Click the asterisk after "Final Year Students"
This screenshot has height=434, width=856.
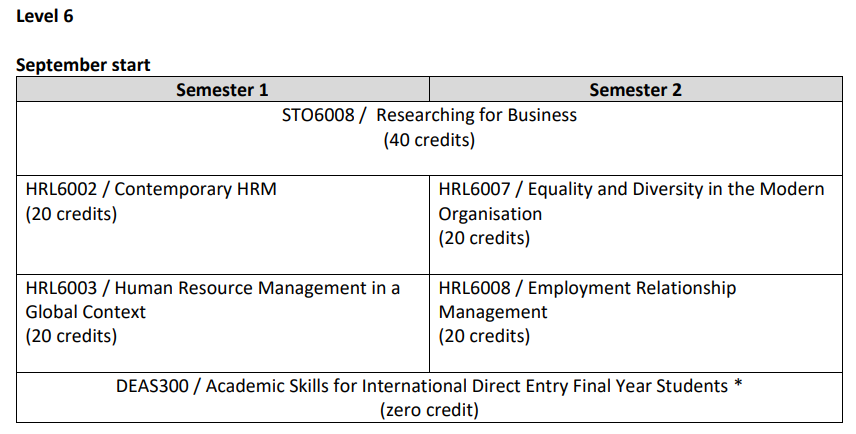click(738, 383)
